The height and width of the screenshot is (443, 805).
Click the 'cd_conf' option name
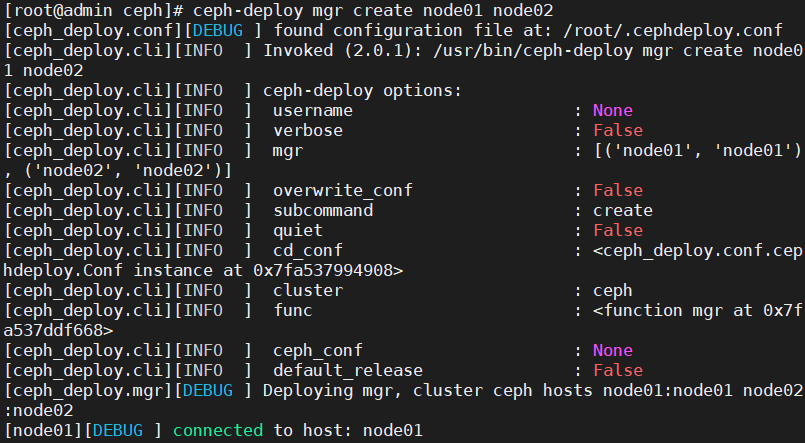click(x=308, y=251)
